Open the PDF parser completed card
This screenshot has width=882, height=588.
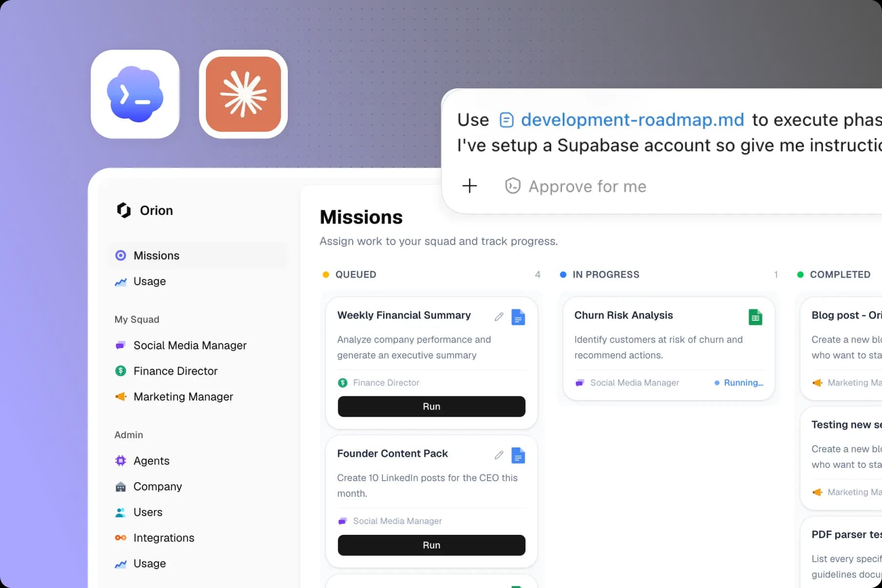pos(842,552)
